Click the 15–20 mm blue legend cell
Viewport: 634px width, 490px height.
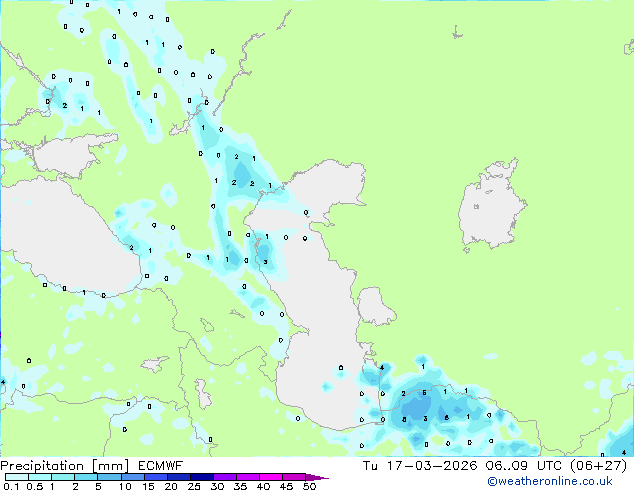pos(155,477)
